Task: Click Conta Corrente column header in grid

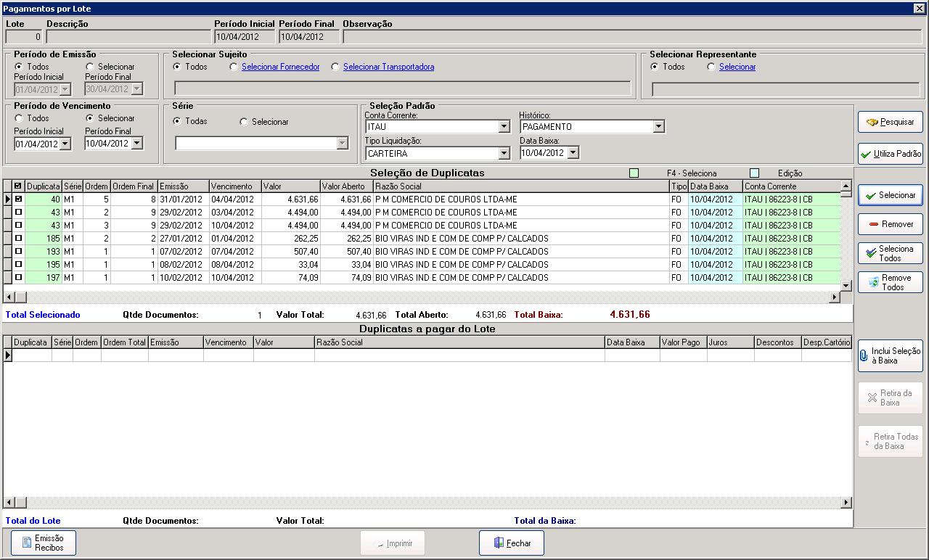Action: pos(792,186)
